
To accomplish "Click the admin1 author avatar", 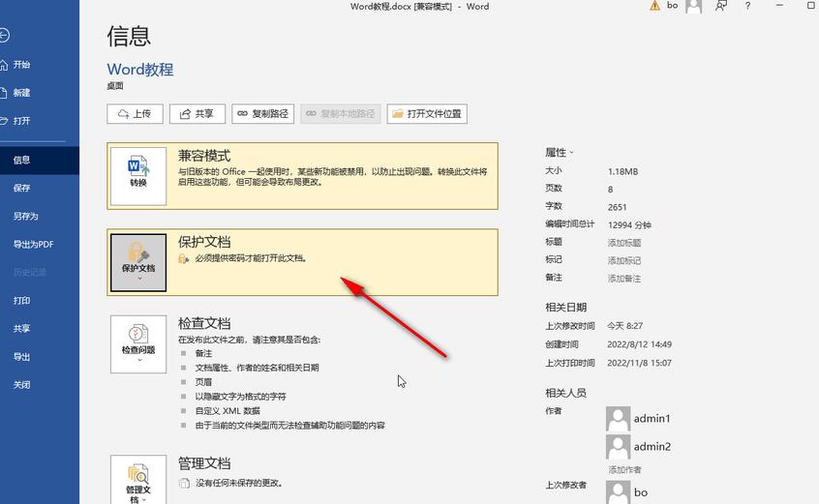I will click(x=618, y=419).
